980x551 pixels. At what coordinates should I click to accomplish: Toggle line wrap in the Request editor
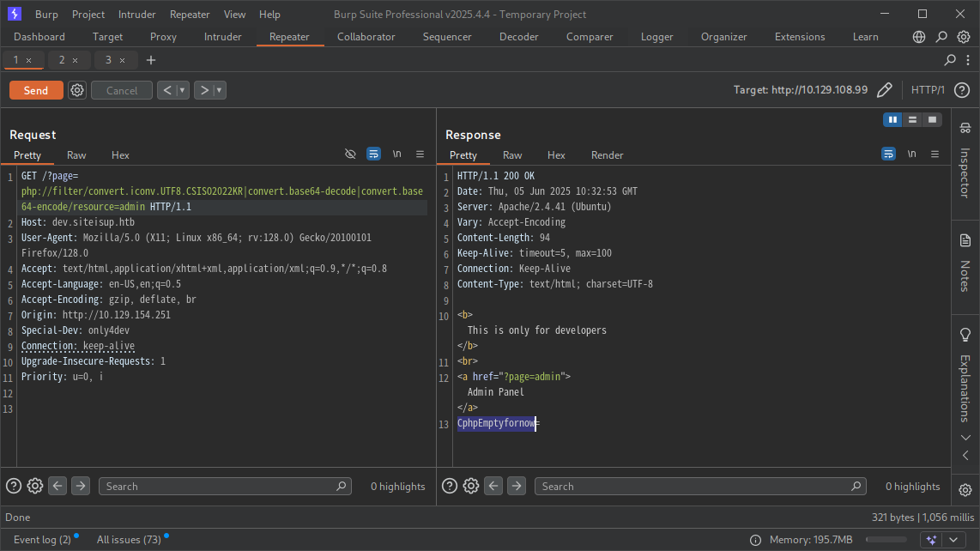pos(373,154)
